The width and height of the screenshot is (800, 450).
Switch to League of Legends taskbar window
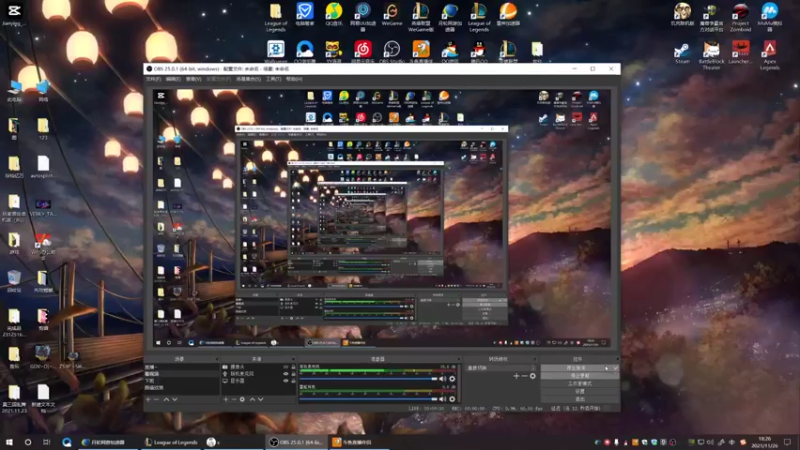tap(171, 442)
